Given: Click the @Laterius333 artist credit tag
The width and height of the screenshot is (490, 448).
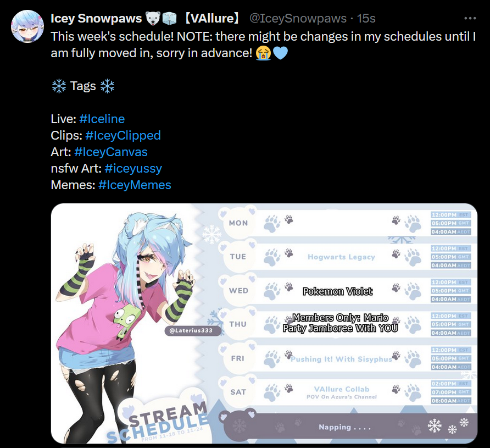Looking at the screenshot, I should [191, 330].
